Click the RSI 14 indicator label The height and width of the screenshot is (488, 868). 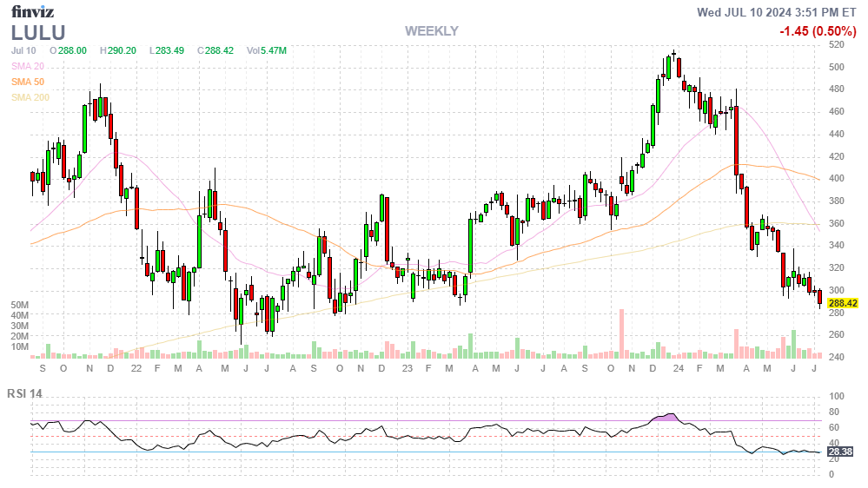click(24, 393)
